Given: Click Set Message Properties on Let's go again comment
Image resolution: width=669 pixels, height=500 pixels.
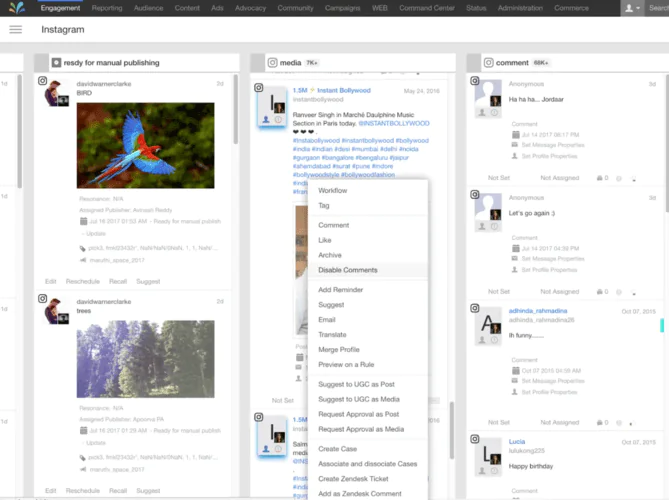Looking at the screenshot, I should tap(553, 259).
